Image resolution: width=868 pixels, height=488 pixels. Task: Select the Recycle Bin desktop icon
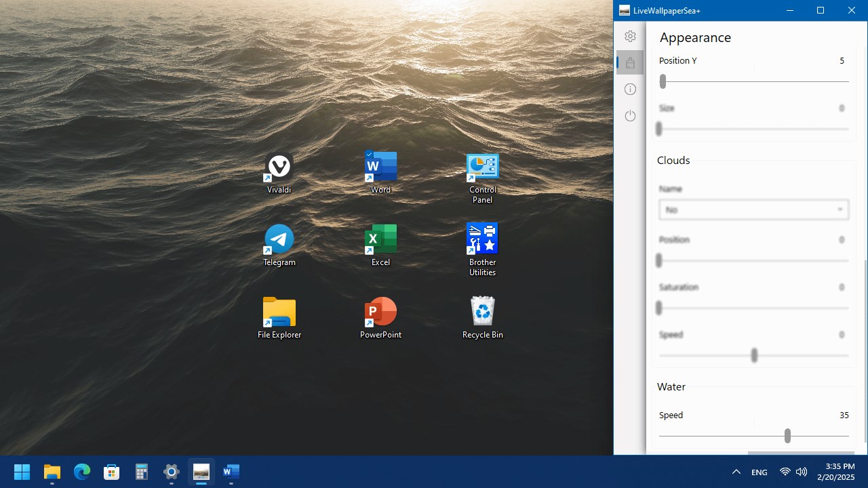(x=483, y=318)
